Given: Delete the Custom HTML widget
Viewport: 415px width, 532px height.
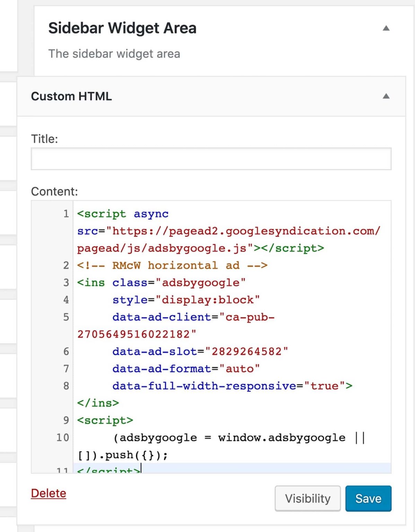Looking at the screenshot, I should pos(48,493).
